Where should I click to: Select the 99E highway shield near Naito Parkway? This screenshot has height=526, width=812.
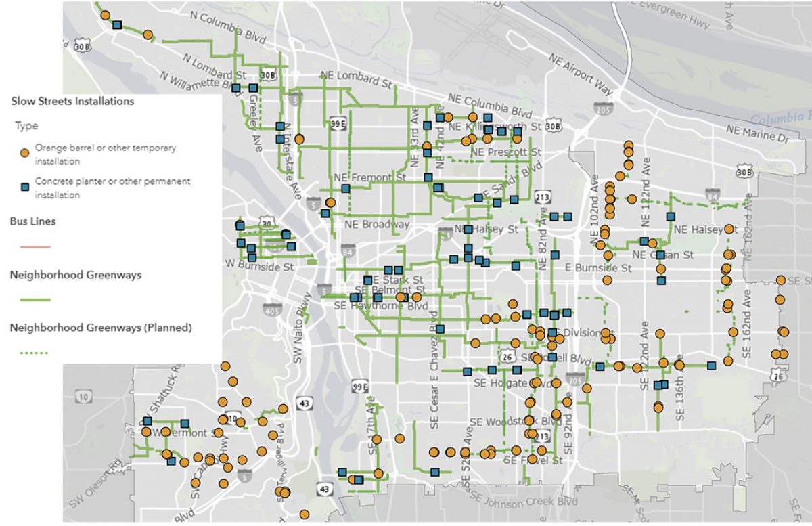pyautogui.click(x=359, y=387)
